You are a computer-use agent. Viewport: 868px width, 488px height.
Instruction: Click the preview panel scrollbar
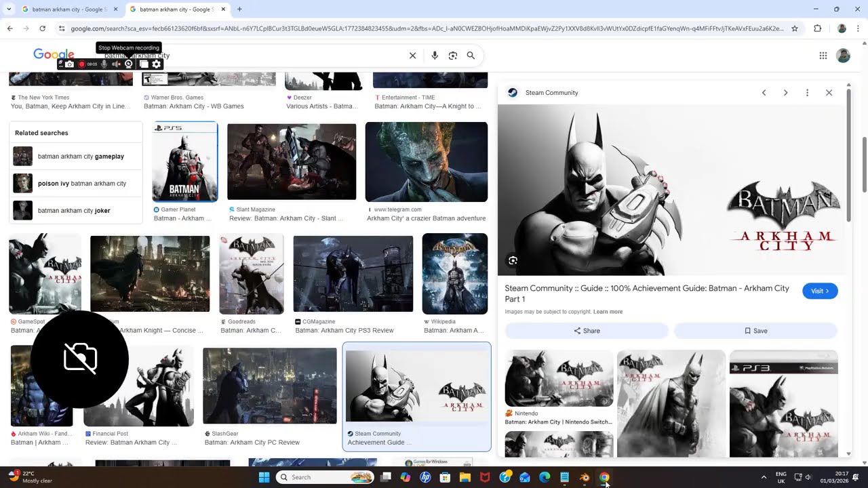[x=848, y=156]
